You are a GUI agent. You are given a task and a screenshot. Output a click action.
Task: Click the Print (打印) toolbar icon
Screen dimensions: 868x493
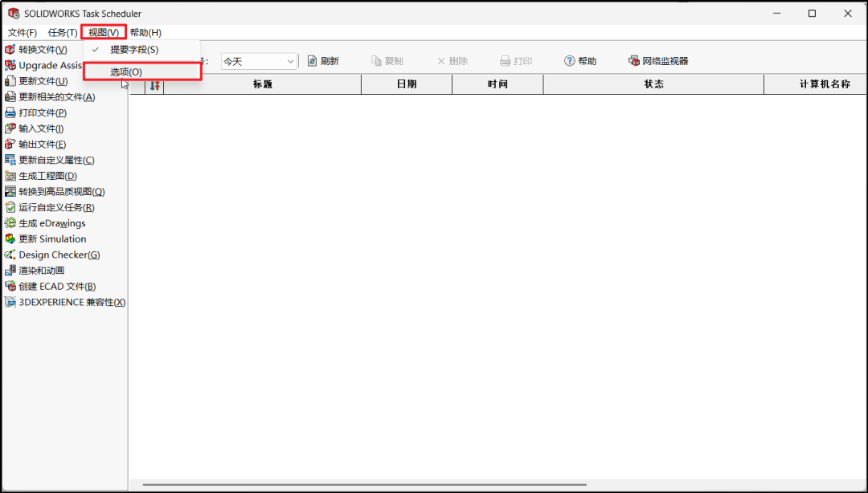tap(505, 61)
